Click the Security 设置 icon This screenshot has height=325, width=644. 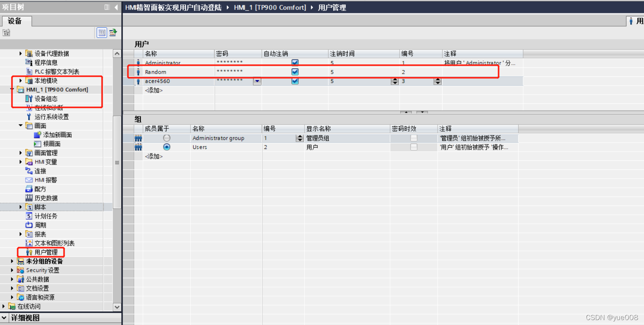tap(21, 270)
